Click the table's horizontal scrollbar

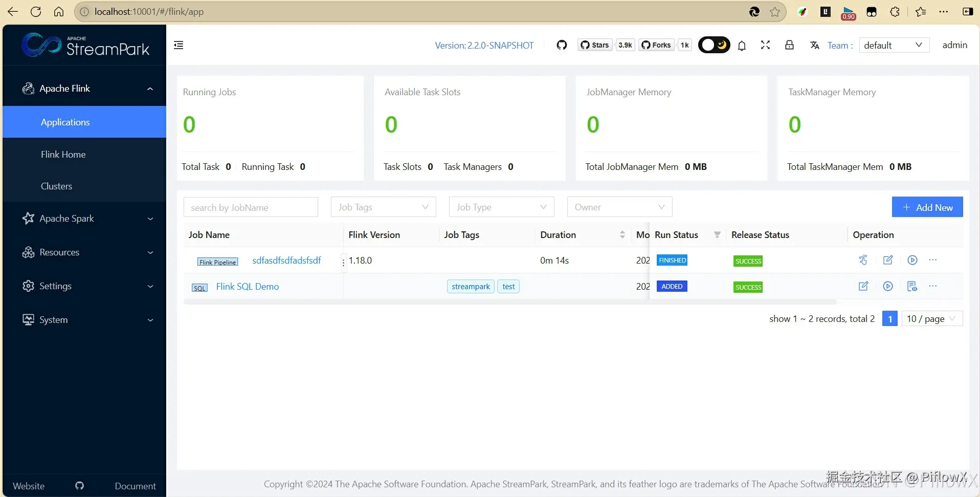(510, 302)
